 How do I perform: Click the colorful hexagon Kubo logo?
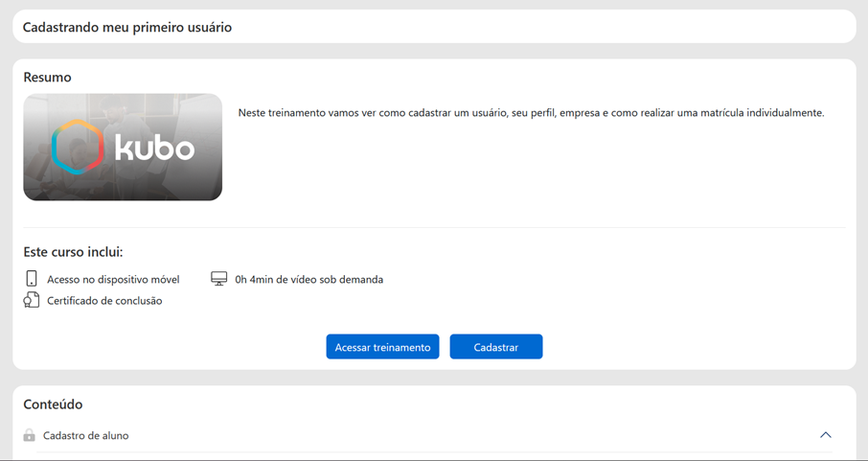(x=77, y=148)
